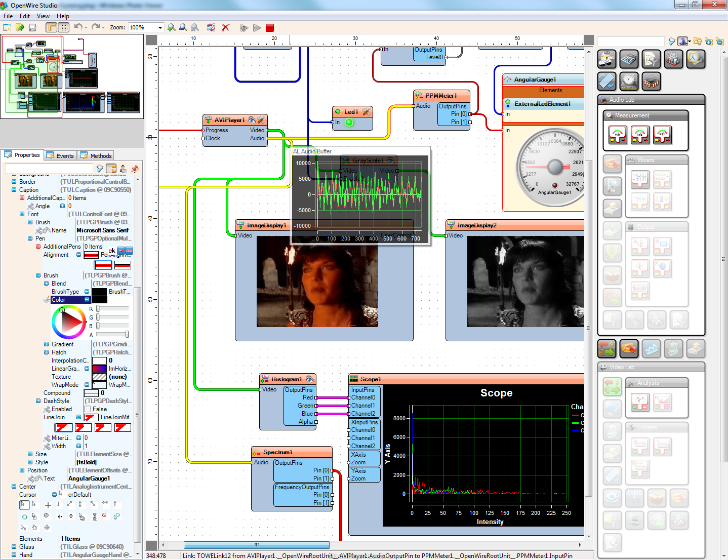Click the chip component category icon
The height and width of the screenshot is (560, 728).
pos(651,81)
